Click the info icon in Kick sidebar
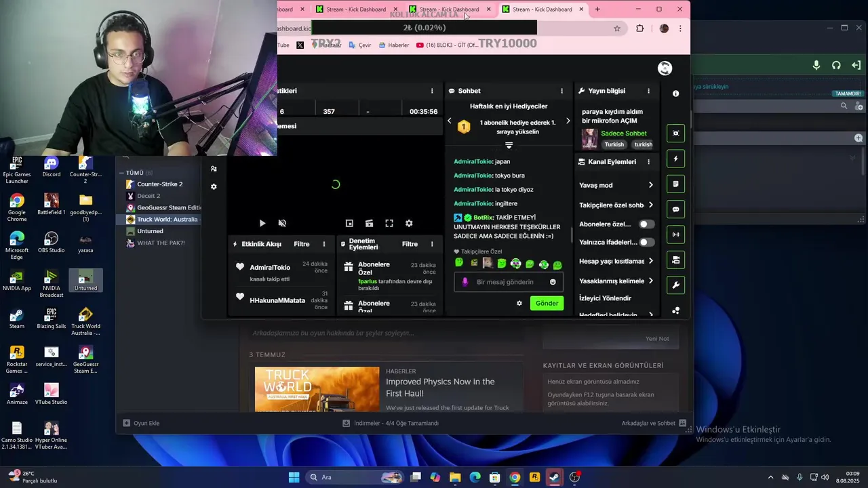 pyautogui.click(x=675, y=94)
